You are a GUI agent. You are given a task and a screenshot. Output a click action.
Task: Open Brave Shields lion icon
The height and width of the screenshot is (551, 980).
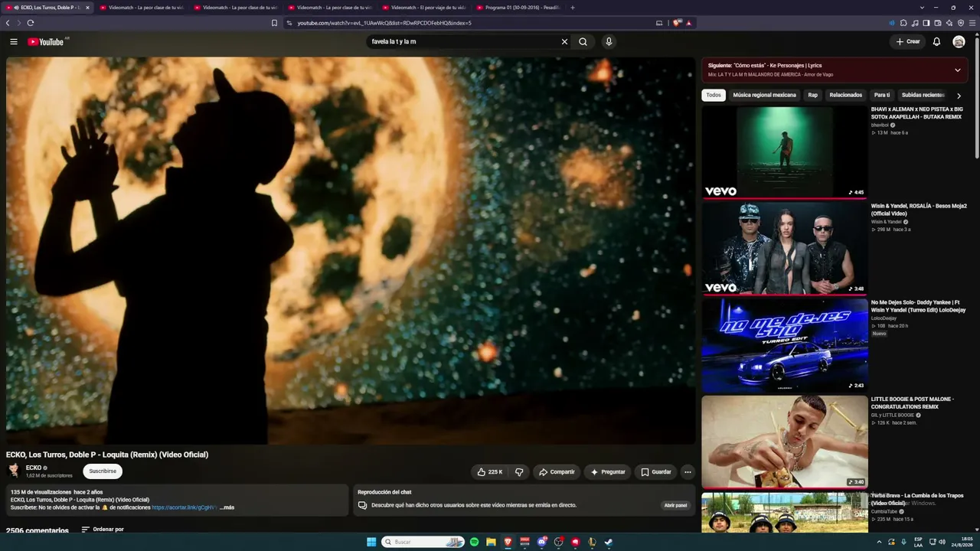point(677,23)
